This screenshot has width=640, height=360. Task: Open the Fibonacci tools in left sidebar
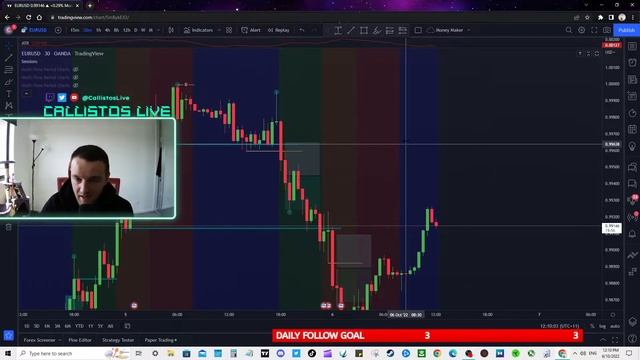point(9,70)
